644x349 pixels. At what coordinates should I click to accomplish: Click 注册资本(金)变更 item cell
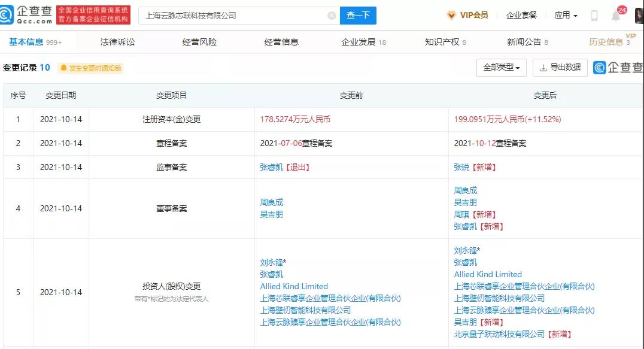point(172,119)
